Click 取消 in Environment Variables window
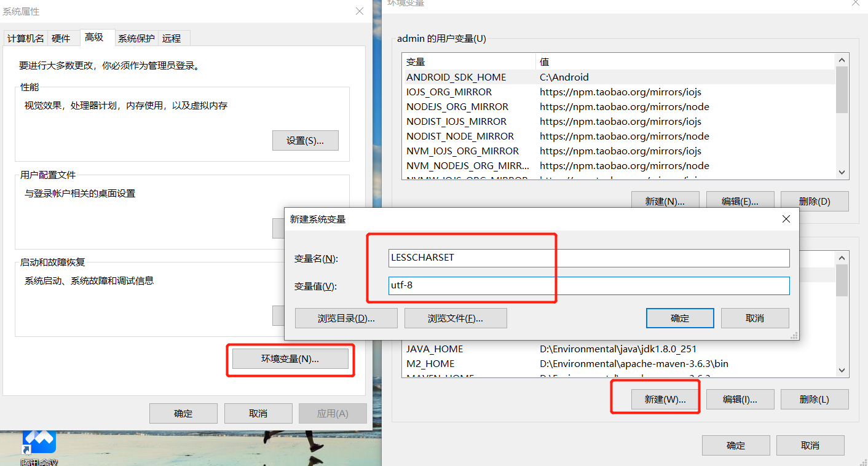This screenshot has width=868, height=466. coord(810,446)
